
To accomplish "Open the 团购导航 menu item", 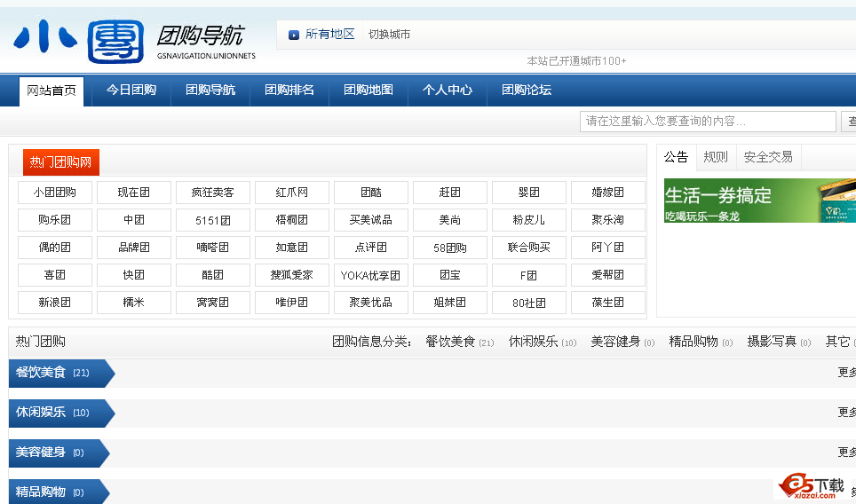I will tap(210, 90).
